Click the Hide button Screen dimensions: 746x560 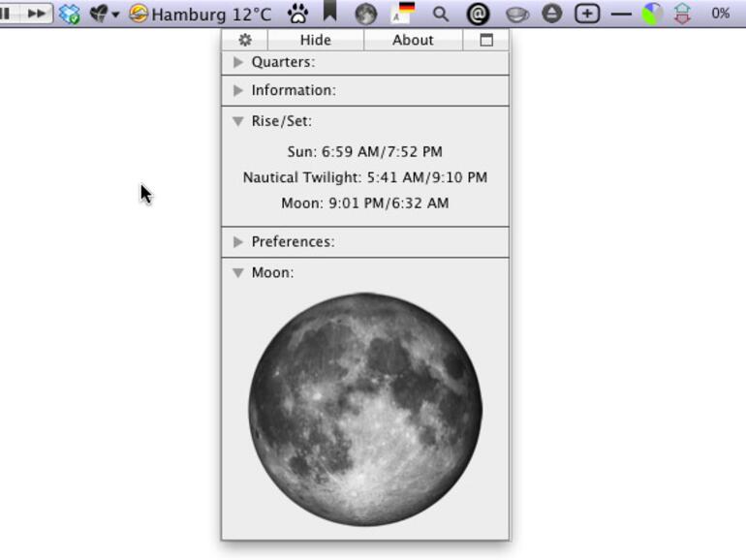pos(316,40)
